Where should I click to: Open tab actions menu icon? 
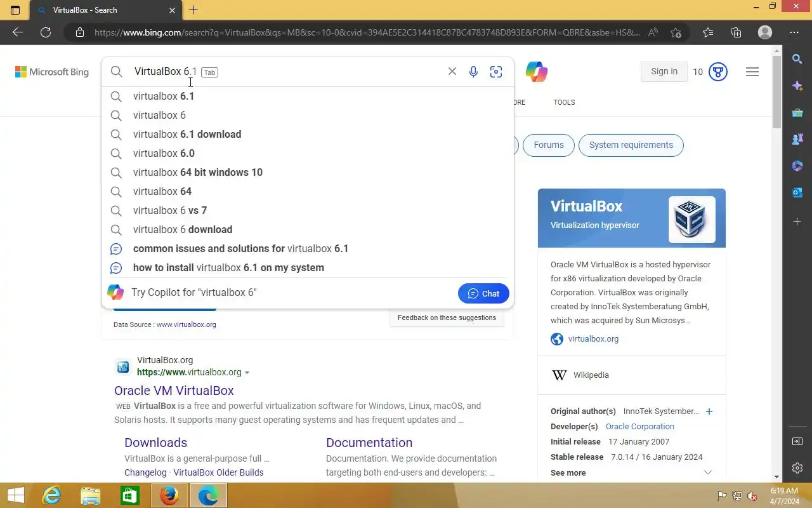[15, 10]
